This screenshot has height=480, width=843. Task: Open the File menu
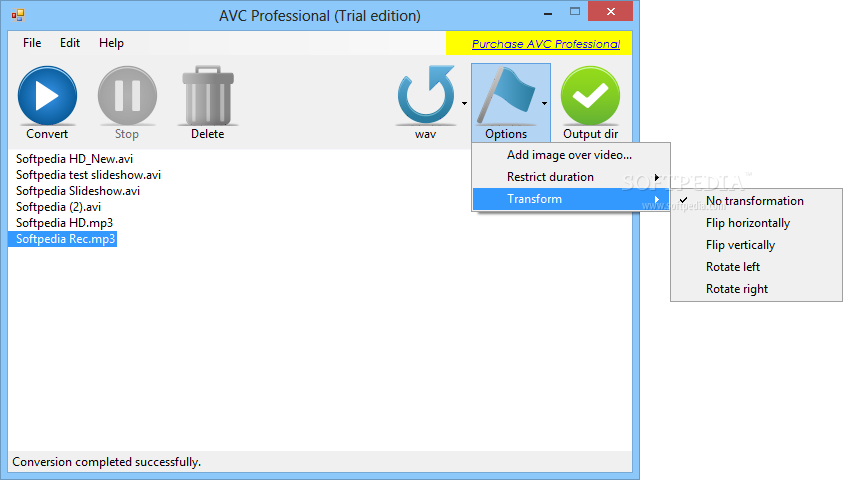[32, 43]
